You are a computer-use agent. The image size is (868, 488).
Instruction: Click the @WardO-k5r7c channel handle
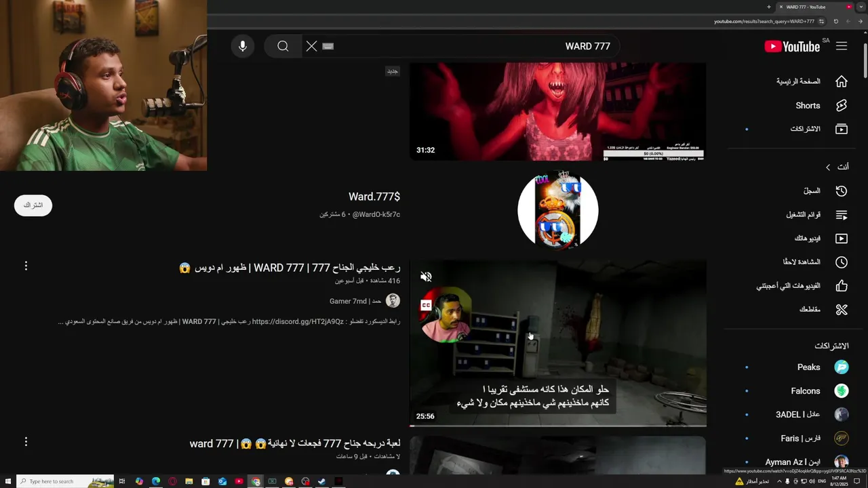point(376,215)
